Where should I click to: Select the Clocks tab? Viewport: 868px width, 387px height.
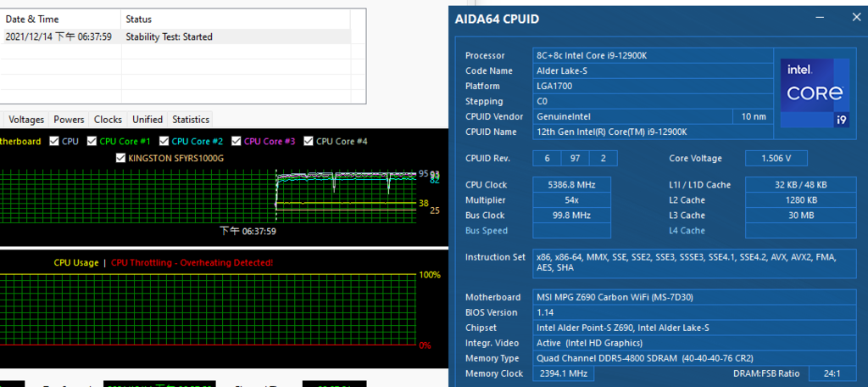108,119
